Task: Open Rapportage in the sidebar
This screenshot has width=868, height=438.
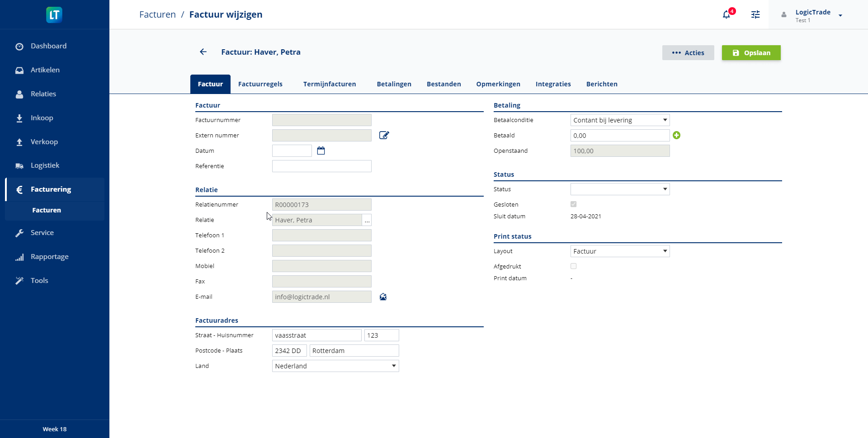Action: 49,257
